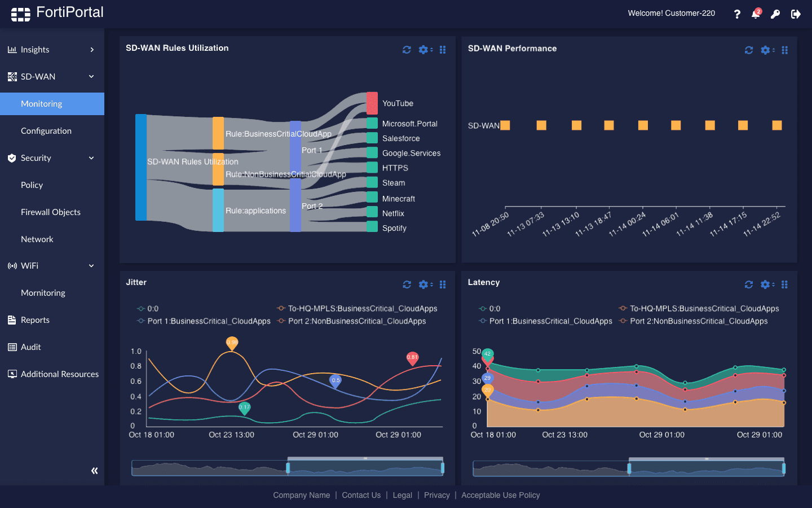
Task: Refresh the Jitter widget
Action: click(407, 284)
